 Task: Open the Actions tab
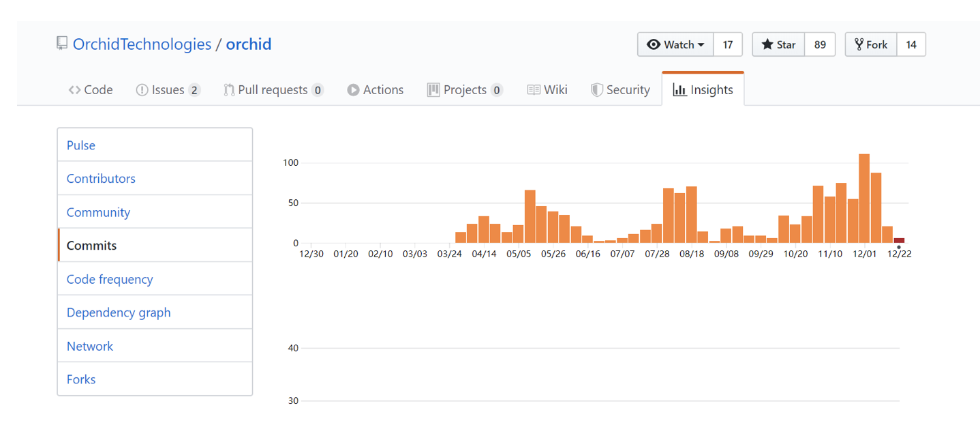click(x=376, y=89)
